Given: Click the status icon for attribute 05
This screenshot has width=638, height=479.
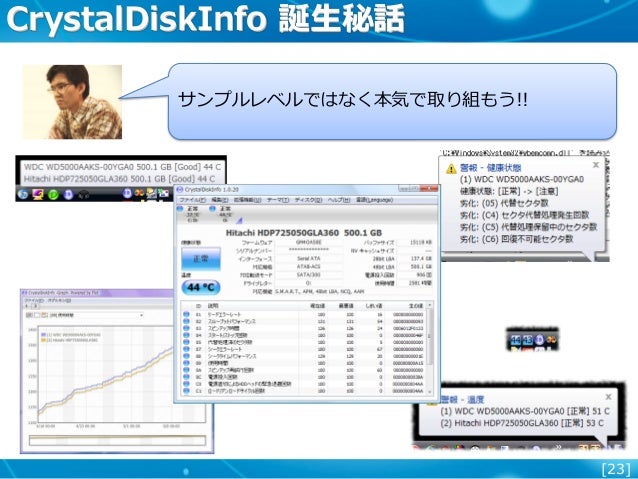Looking at the screenshot, I should coord(186,342).
